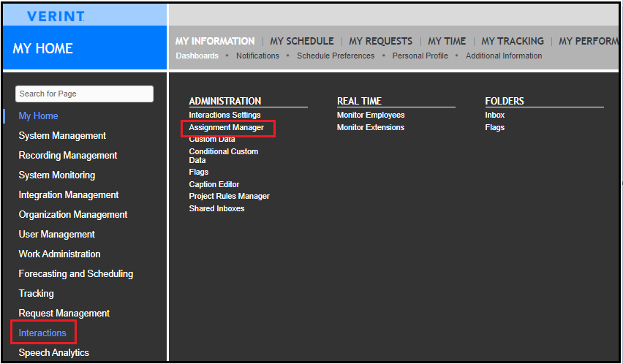Viewport: 623px width, 364px height.
Task: Open Forecasting and Scheduling in sidebar
Action: coord(75,274)
